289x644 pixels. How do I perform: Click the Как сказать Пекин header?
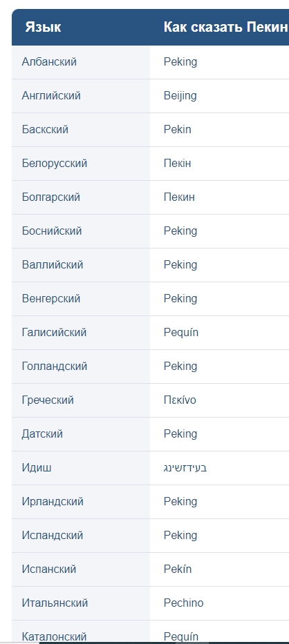225,27
